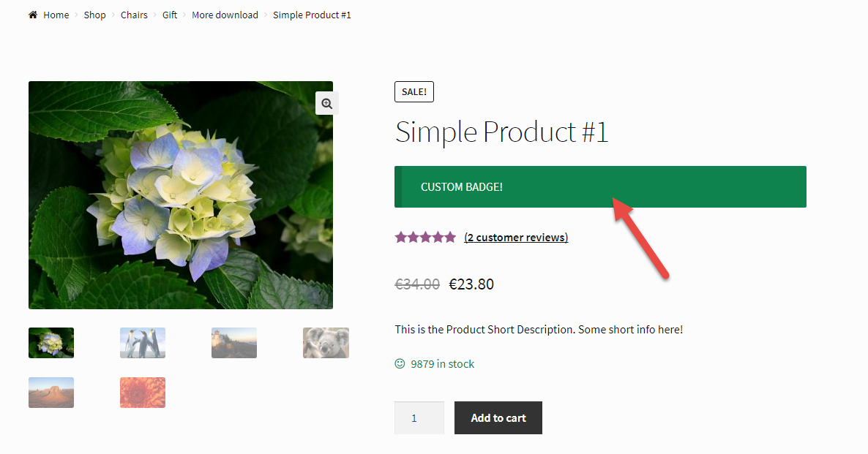868x454 pixels.
Task: Select the desert rock thumbnail
Action: (51, 393)
